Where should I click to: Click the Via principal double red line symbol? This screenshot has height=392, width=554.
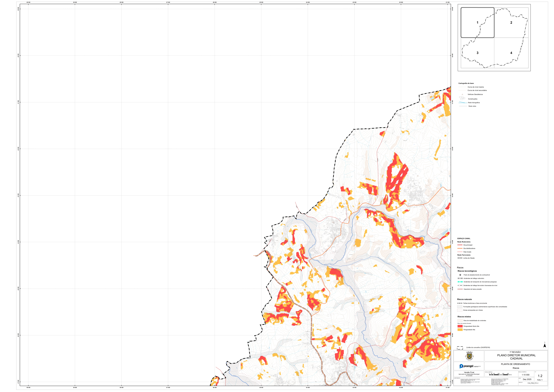(460, 245)
